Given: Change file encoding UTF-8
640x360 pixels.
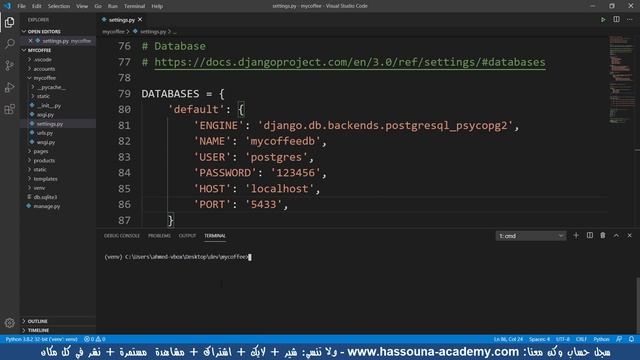Looking at the screenshot, I should pyautogui.click(x=563, y=339).
